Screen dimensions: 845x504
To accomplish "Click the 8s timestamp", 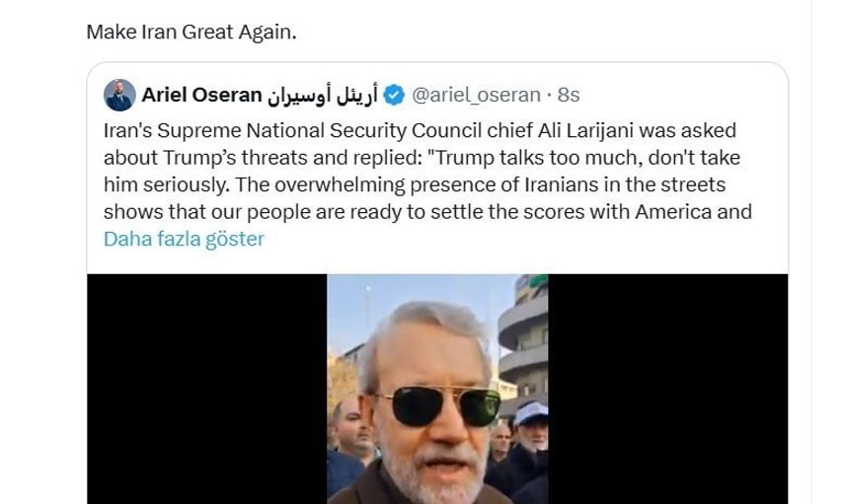I will point(569,95).
